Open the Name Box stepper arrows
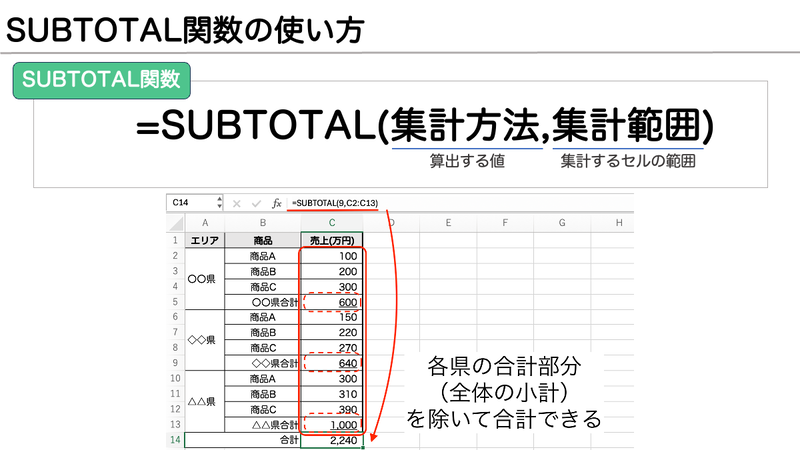 click(x=219, y=203)
